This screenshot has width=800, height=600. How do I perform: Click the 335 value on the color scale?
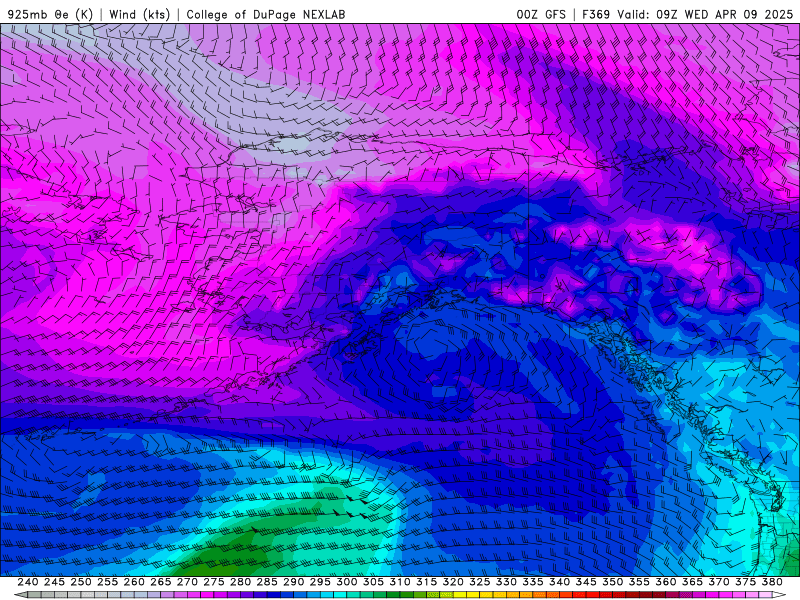tap(533, 582)
